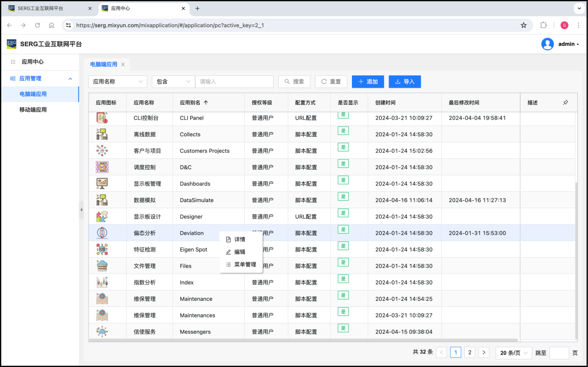Click the 指数分析 chart icon
588x367 pixels.
102,282
